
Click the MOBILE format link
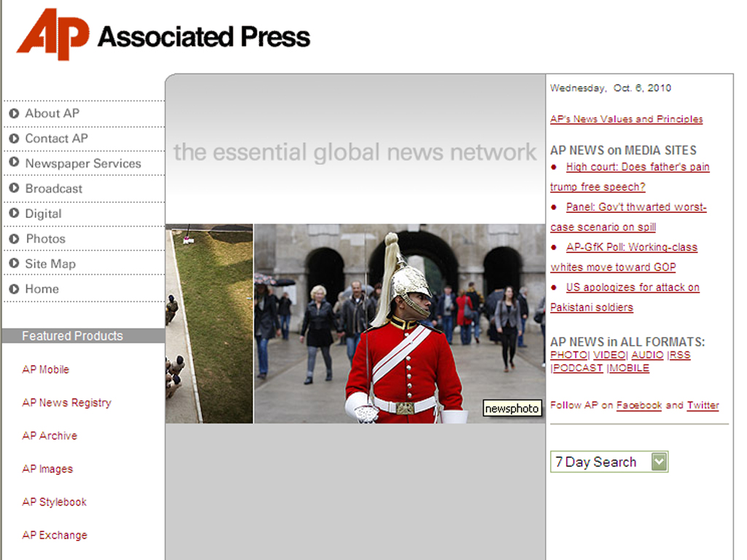[x=629, y=368]
